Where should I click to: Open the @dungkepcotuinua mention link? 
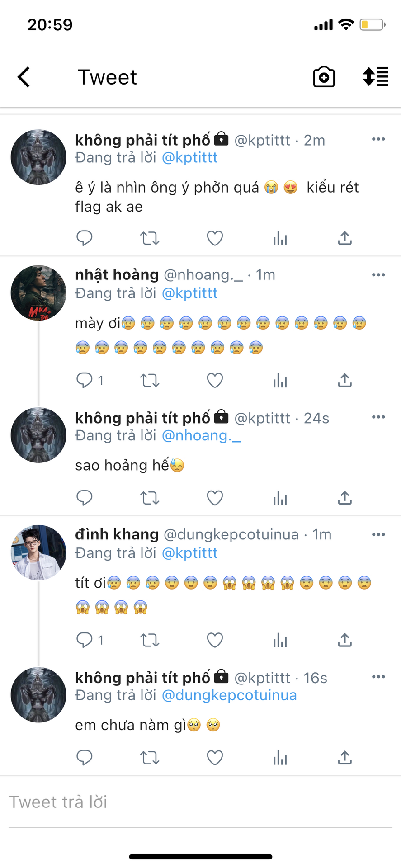point(229,695)
